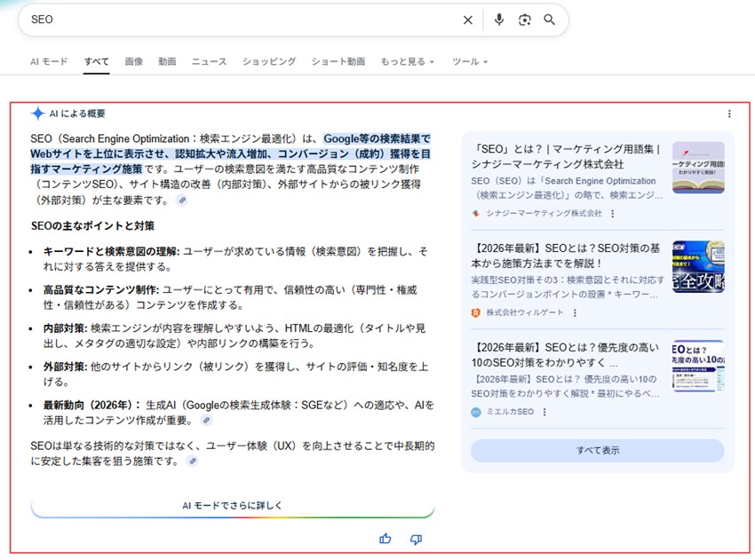The image size is (755, 560).
Task: Open the ツール dropdown
Action: click(469, 61)
